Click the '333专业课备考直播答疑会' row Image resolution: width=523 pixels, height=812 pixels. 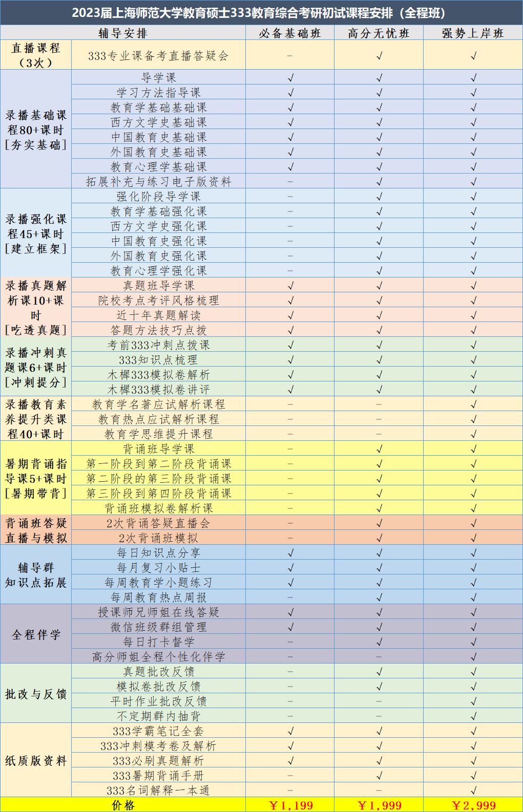click(158, 56)
